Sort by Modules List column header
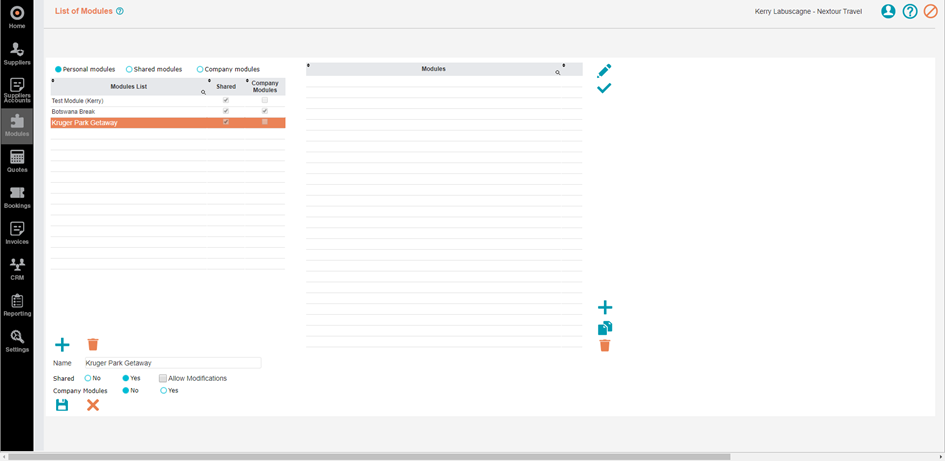 pos(129,87)
